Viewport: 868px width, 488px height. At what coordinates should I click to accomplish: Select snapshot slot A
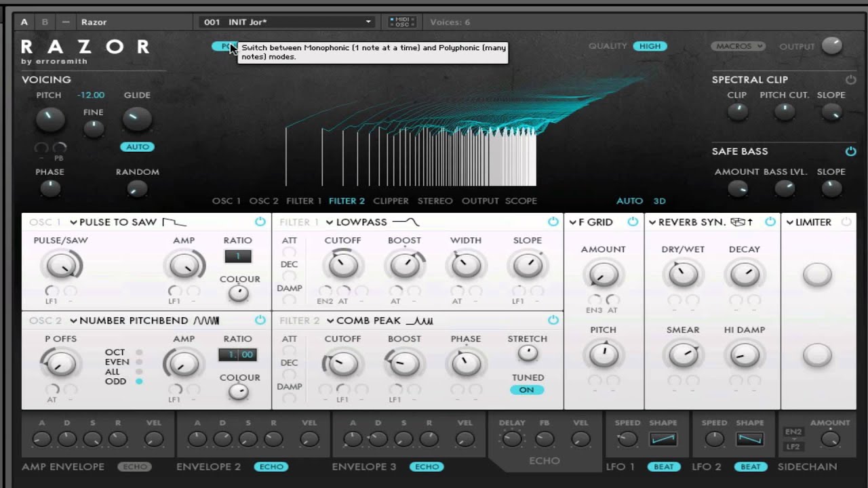point(24,22)
